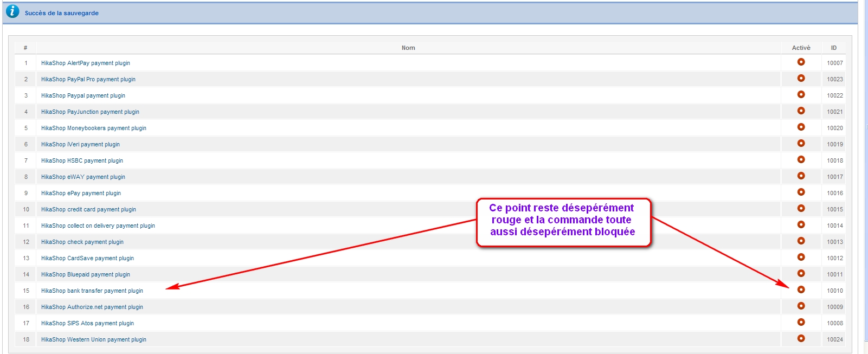Enable the HikaShop credit card plugin icon
The image size is (868, 354).
click(x=801, y=209)
